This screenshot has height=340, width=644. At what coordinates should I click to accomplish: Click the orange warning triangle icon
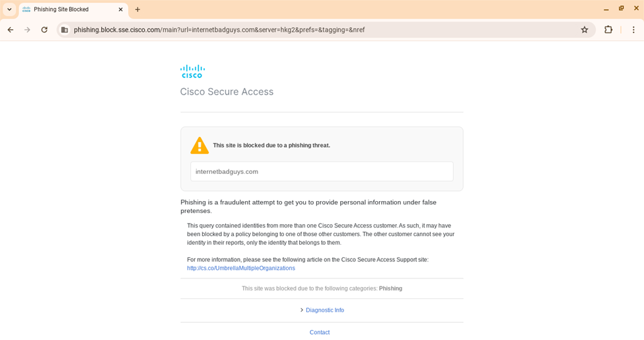pyautogui.click(x=199, y=146)
